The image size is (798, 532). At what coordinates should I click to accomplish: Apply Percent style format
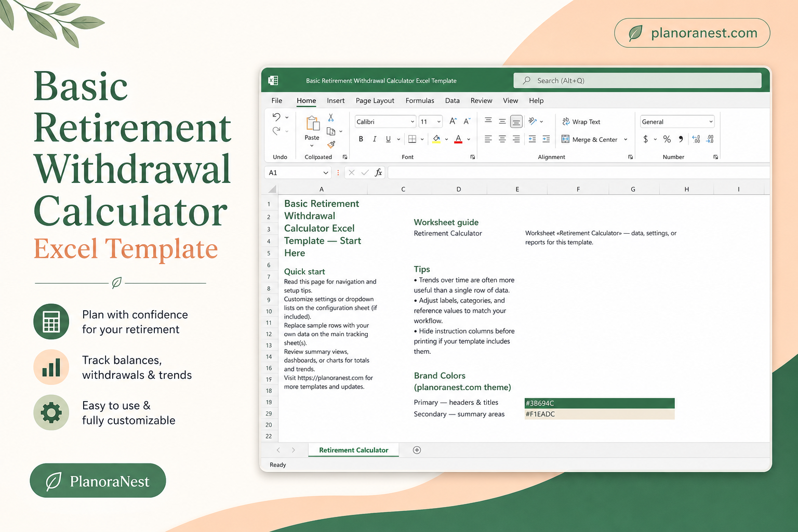(667, 139)
